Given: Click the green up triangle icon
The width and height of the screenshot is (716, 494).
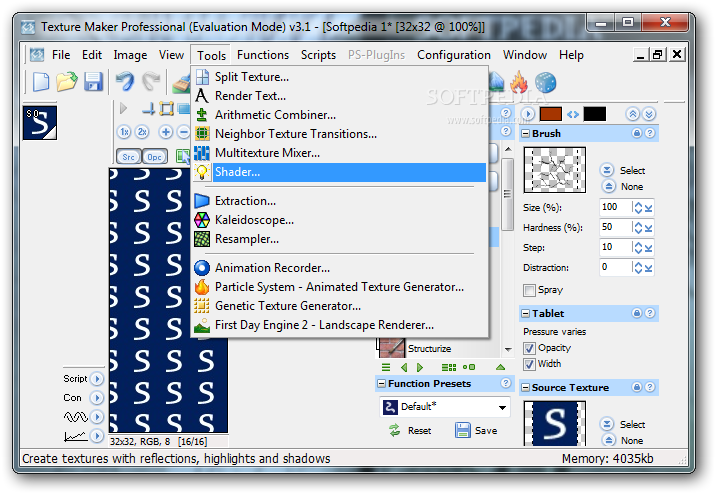Looking at the screenshot, I should pyautogui.click(x=500, y=367).
